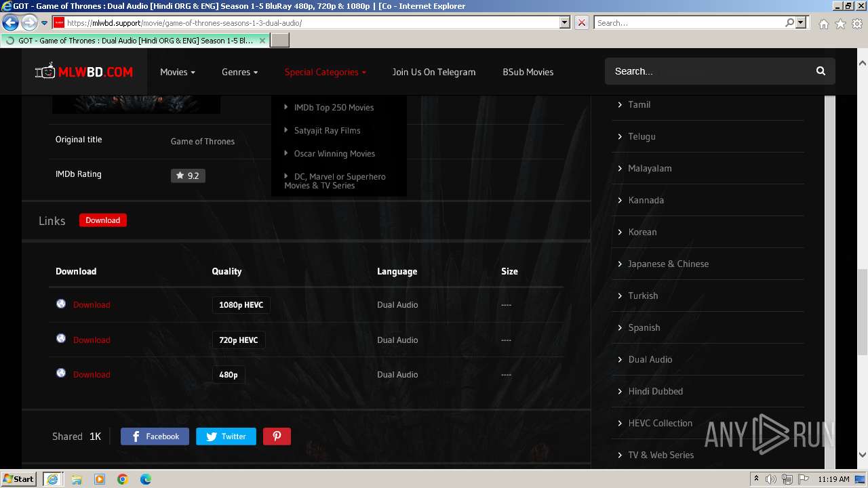
Task: Click the site Search... input field
Action: point(709,71)
